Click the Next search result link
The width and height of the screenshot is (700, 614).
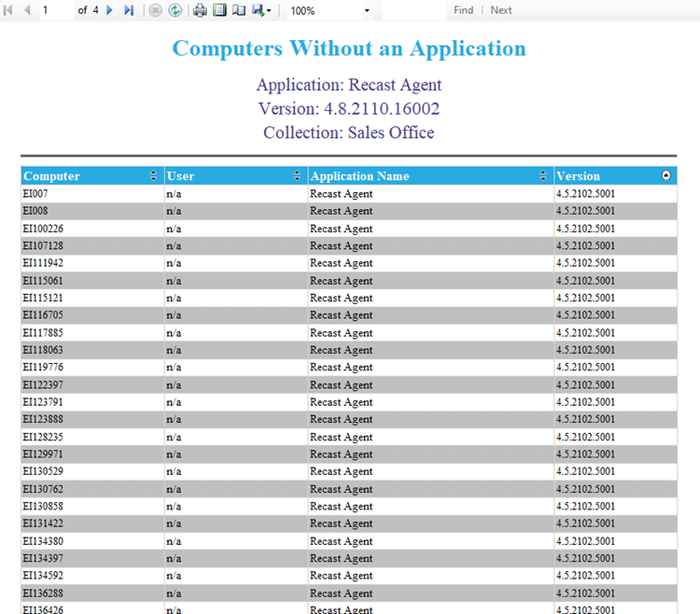[501, 10]
